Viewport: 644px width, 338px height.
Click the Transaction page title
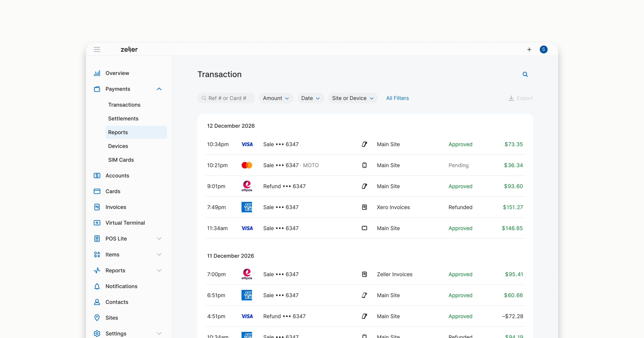click(x=220, y=74)
